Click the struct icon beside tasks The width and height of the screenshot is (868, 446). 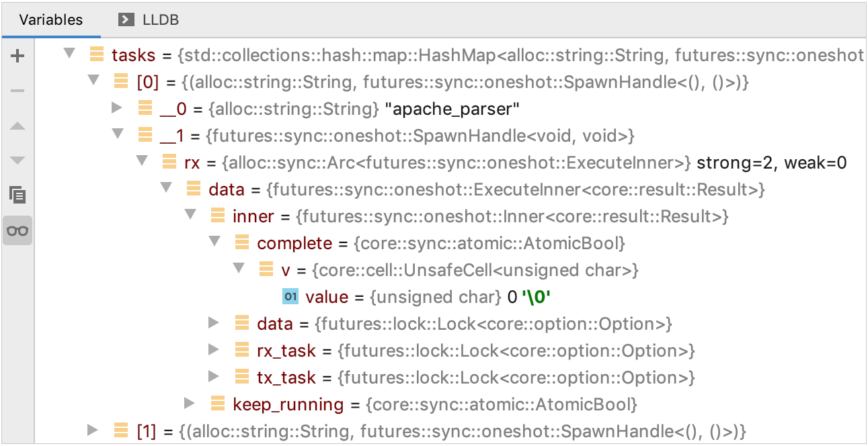96,54
